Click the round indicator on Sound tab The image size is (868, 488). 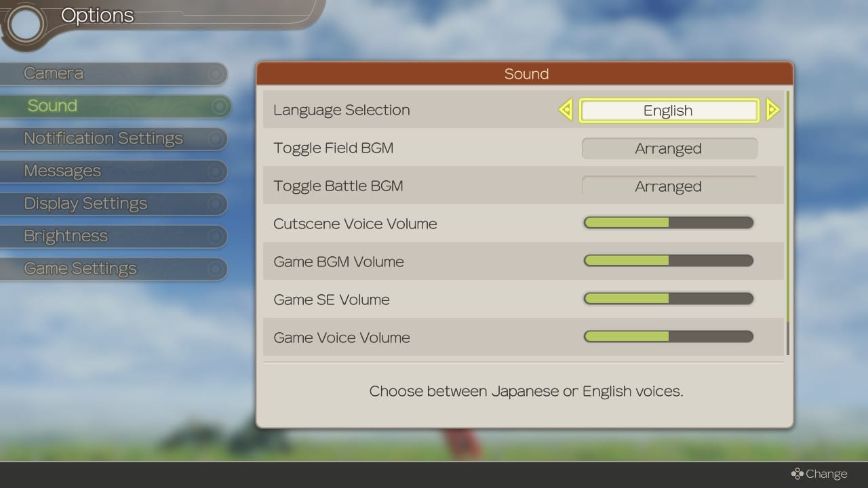219,106
